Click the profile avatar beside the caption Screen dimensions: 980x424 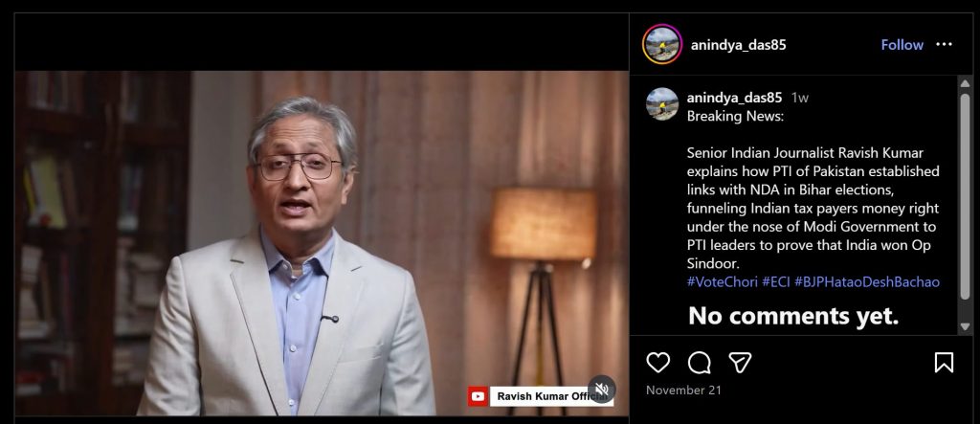point(662,103)
